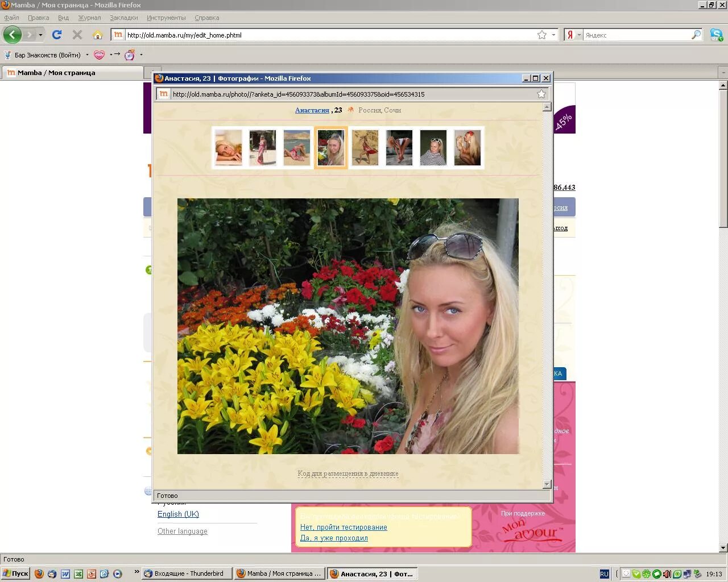Expand the main address bar history dropdown

[553, 35]
